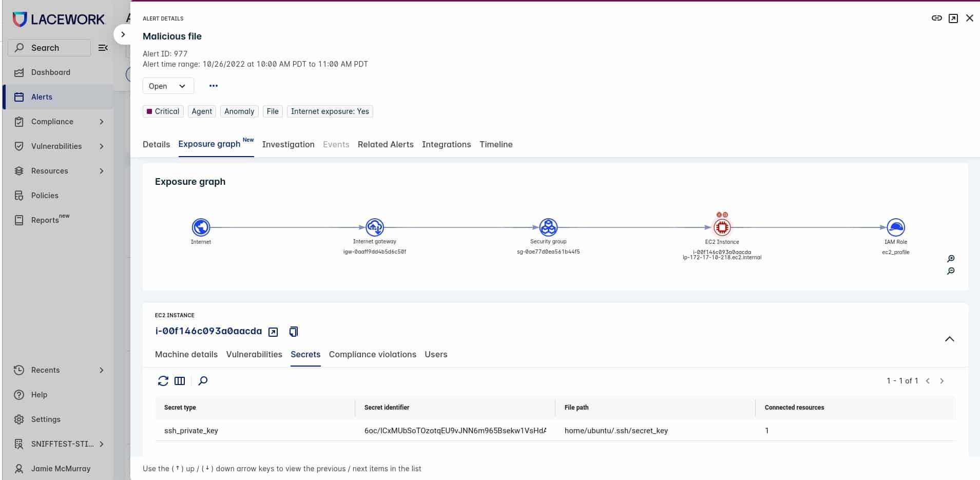Copy the alert link using chain icon
Image resolution: width=980 pixels, height=480 pixels.
[x=936, y=18]
